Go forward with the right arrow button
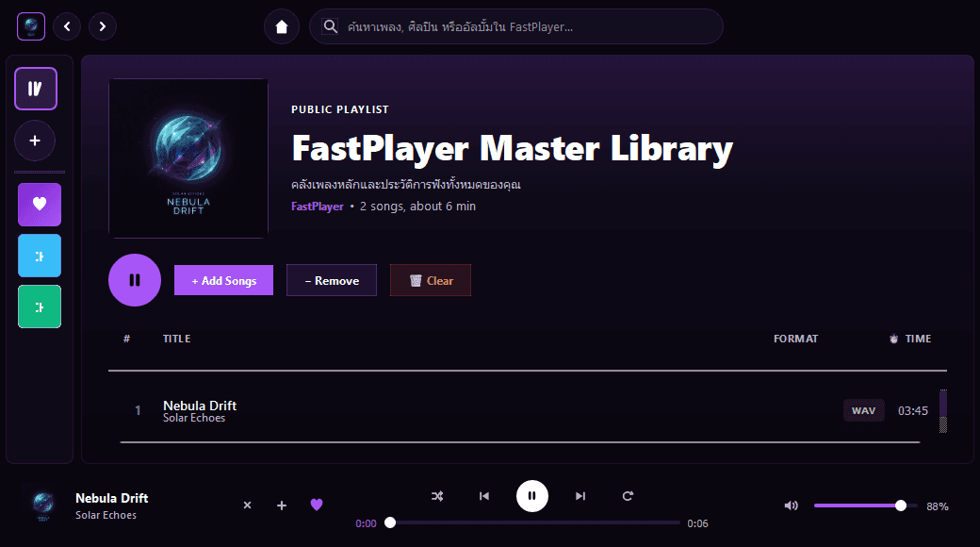Viewport: 980px width, 547px height. coord(103,26)
